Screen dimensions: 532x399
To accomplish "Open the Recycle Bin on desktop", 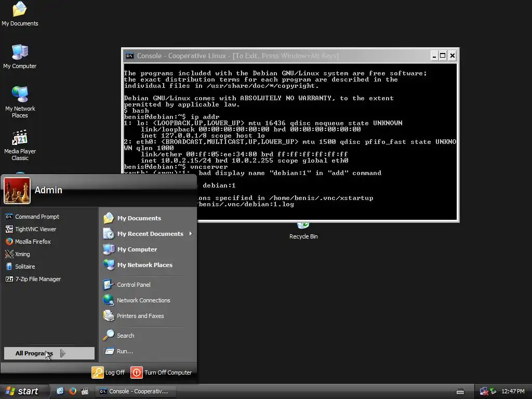I will coord(303,231).
